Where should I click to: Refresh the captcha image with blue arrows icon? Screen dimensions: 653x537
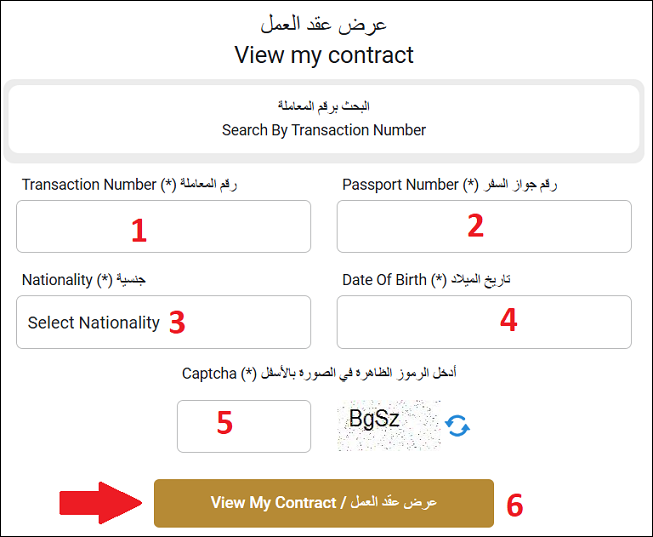pos(457,426)
